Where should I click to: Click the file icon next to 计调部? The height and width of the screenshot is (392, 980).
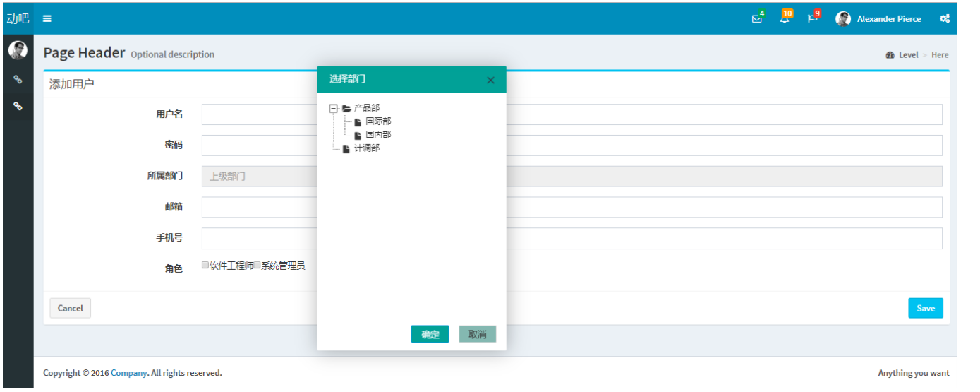[x=346, y=149]
